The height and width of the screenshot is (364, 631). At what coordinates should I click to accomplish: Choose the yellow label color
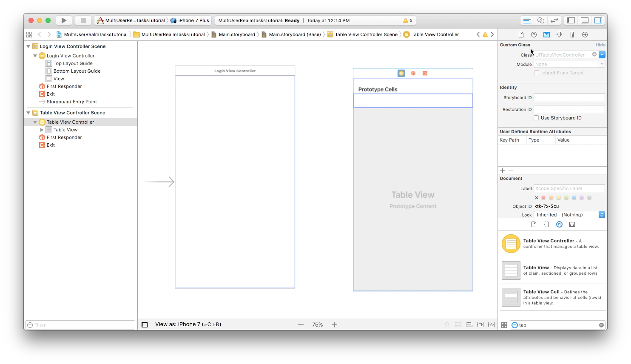[x=559, y=198]
